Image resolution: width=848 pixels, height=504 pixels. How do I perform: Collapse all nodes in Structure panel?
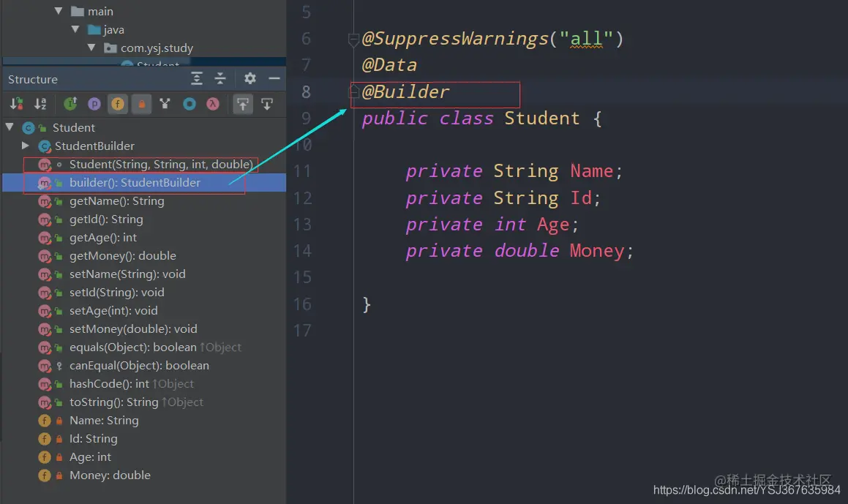220,78
